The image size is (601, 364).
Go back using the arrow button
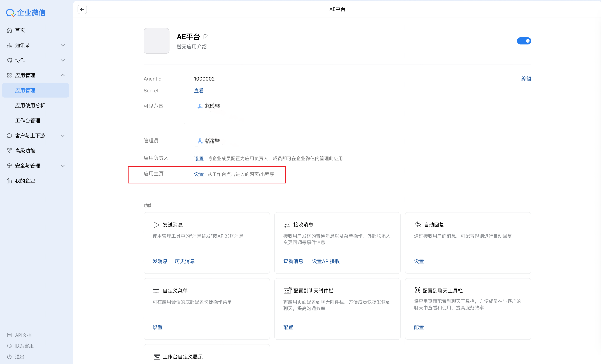coord(82,9)
